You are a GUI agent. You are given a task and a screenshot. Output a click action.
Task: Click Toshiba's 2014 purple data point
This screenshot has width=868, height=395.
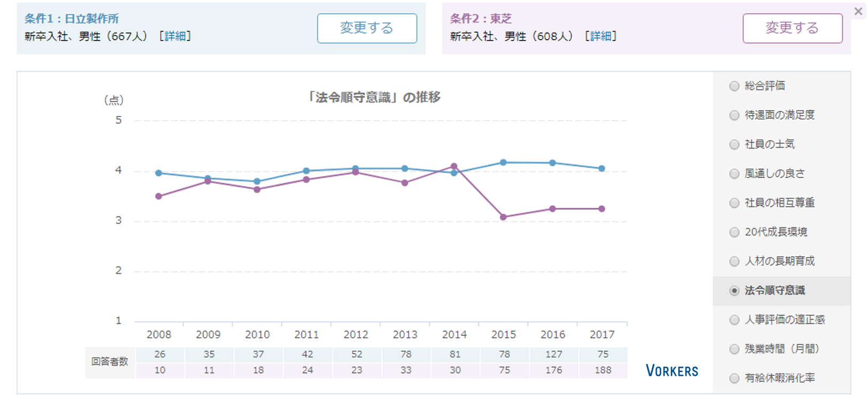click(454, 166)
